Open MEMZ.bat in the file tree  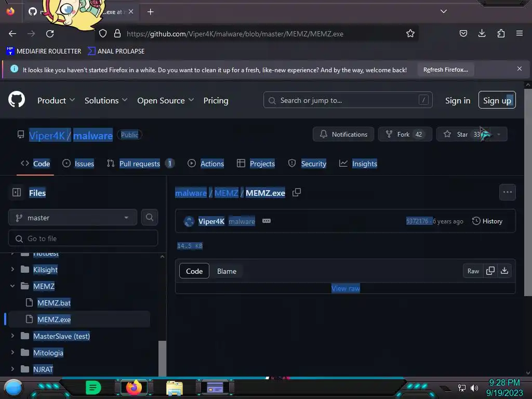54,303
